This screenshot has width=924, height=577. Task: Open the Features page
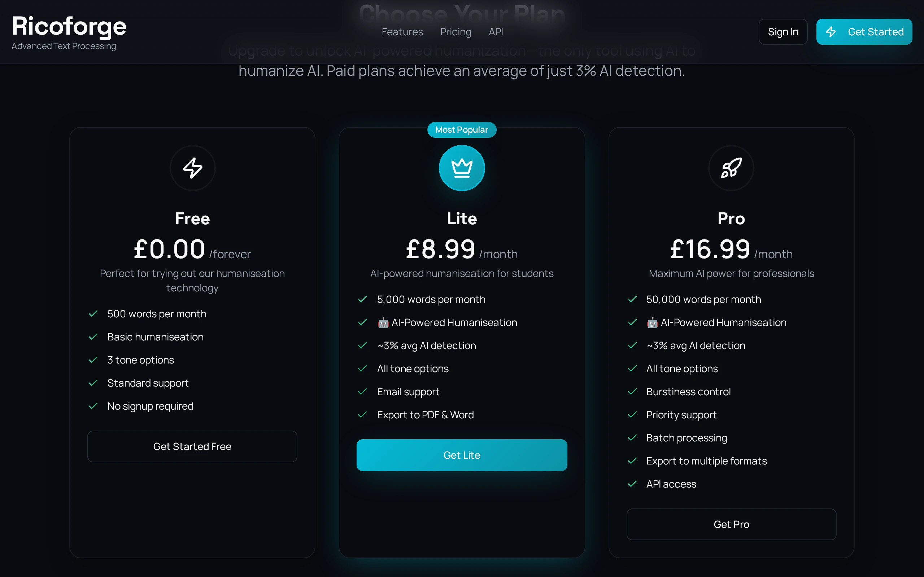[x=402, y=32]
